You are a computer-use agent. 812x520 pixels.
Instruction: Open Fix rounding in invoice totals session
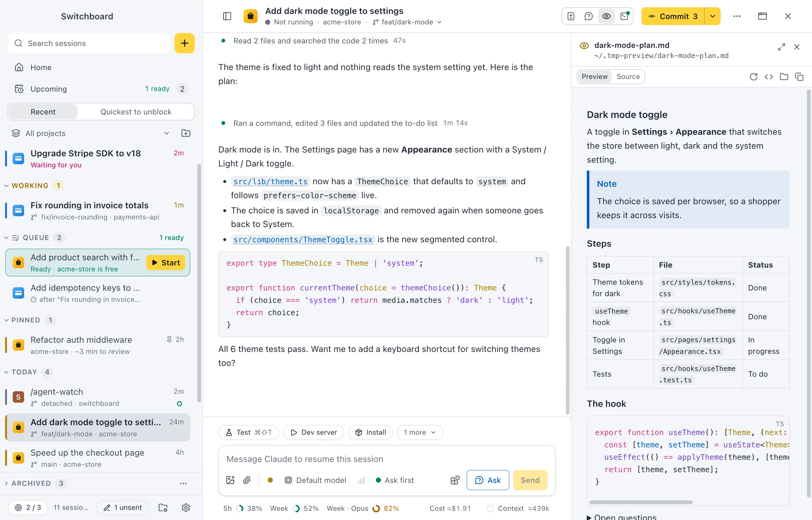click(98, 211)
